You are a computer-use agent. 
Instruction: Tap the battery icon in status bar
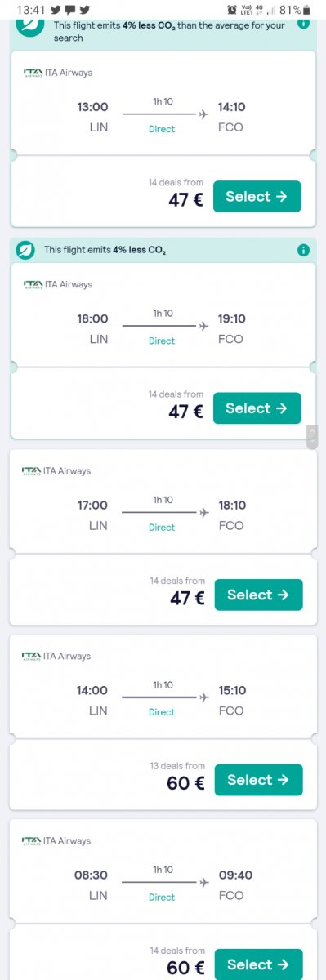pyautogui.click(x=306, y=10)
